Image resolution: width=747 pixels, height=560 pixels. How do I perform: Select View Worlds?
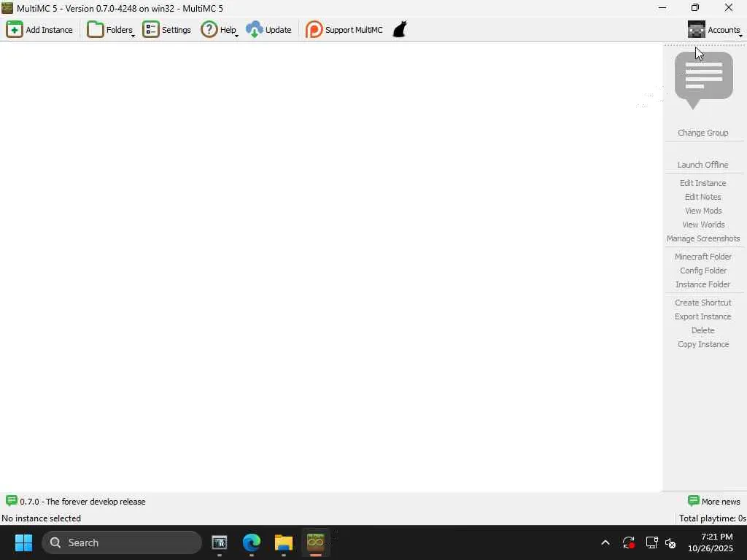coord(703,225)
